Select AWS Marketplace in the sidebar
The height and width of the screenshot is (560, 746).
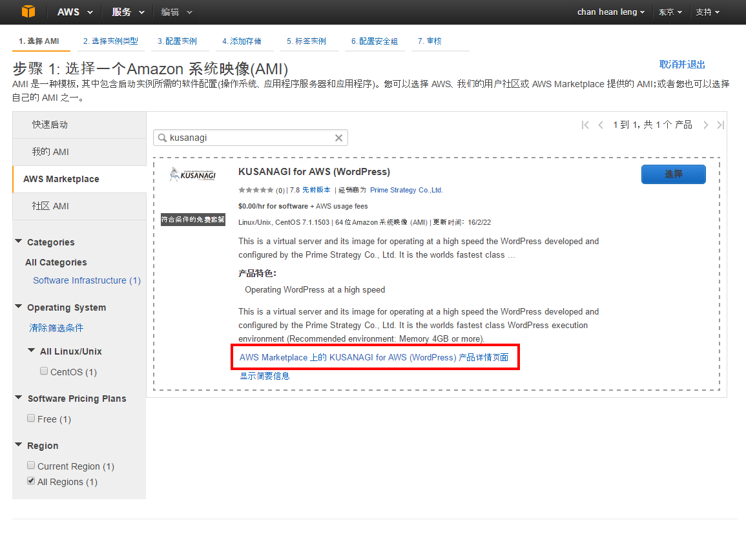tap(79, 180)
